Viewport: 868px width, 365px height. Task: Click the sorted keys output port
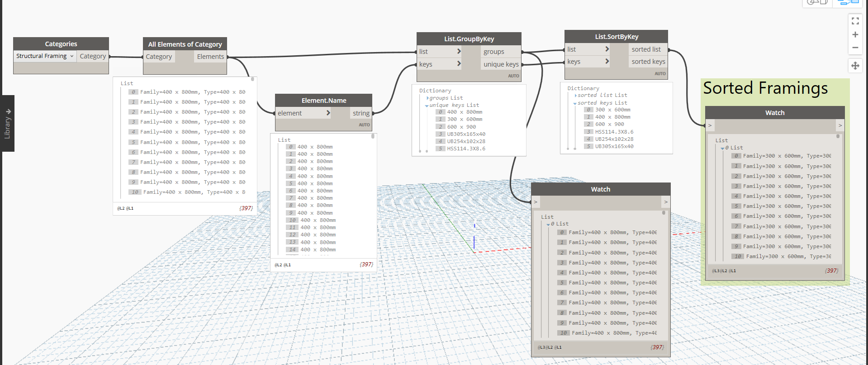648,62
